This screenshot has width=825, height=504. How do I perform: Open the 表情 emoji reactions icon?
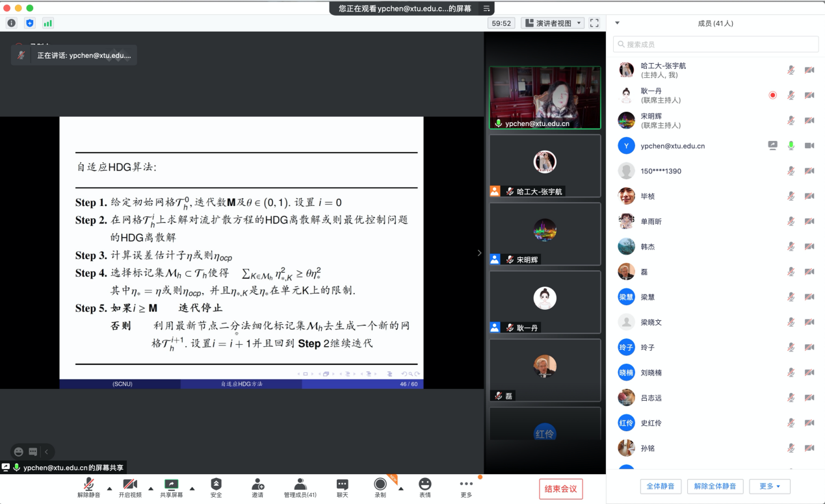click(425, 485)
